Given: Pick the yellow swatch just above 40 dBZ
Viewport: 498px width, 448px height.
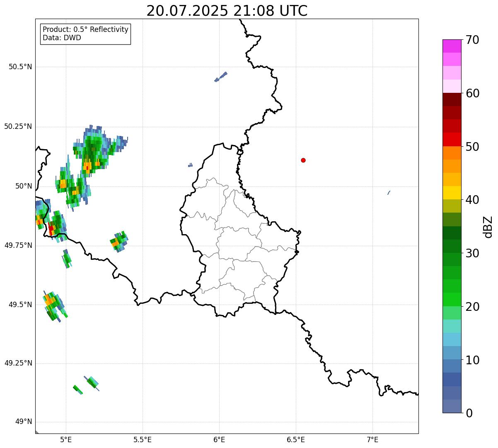Looking at the screenshot, I should click(452, 193).
